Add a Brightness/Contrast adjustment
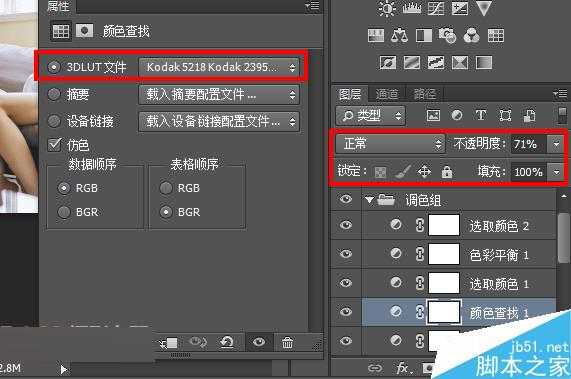The image size is (571, 379). point(386,8)
